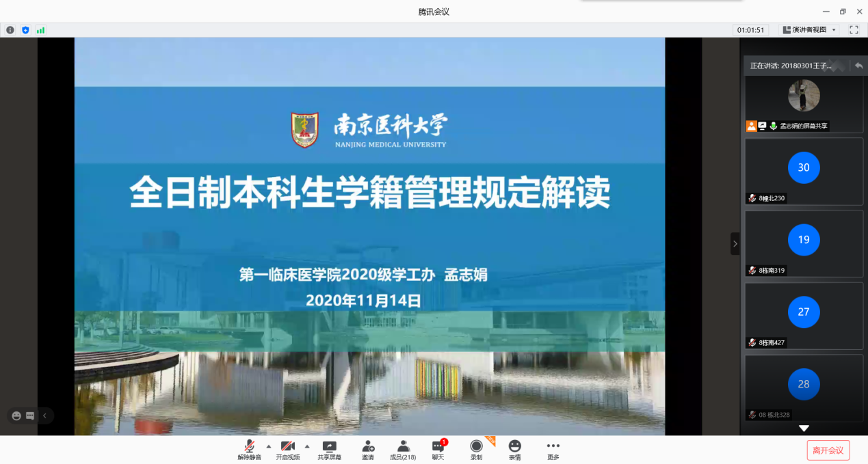
Task: Turn on camera with 开启视频
Action: click(288, 450)
